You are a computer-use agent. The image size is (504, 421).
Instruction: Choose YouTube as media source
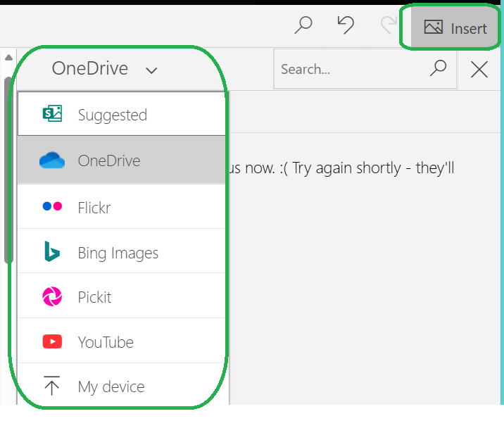(122, 341)
